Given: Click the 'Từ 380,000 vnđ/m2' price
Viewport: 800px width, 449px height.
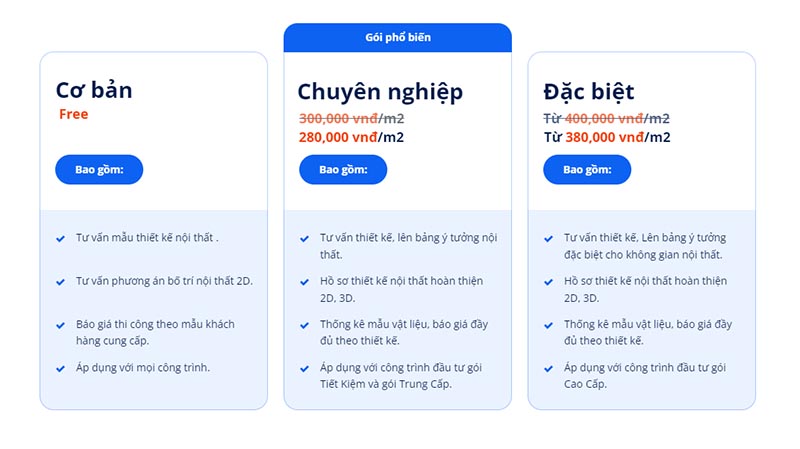Looking at the screenshot, I should (x=607, y=138).
